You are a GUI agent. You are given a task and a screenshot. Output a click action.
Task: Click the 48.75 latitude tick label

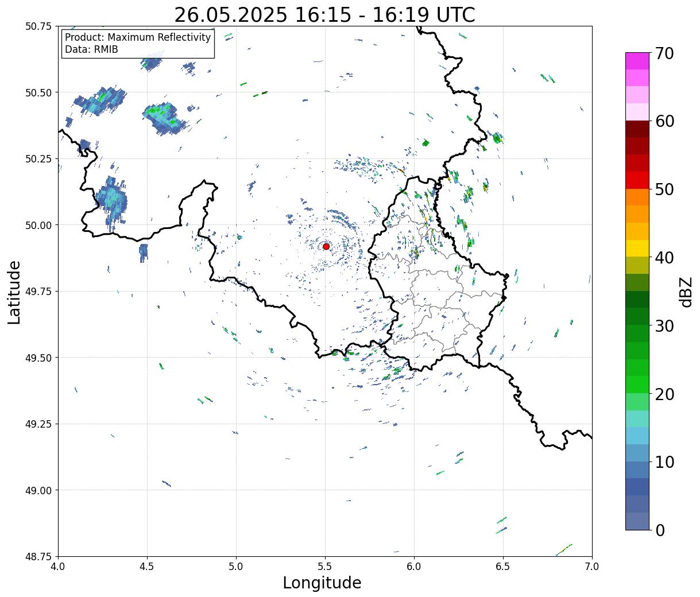click(38, 557)
